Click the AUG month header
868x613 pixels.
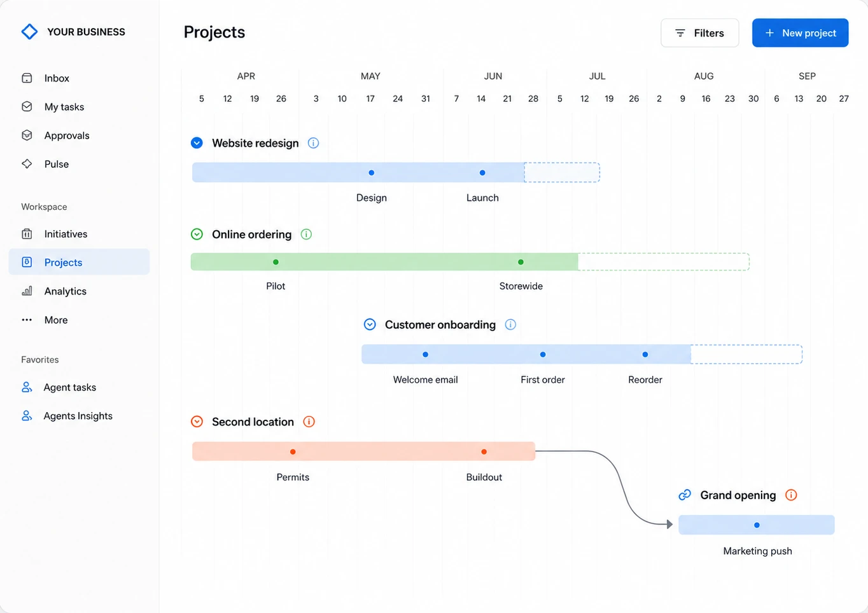[704, 76]
